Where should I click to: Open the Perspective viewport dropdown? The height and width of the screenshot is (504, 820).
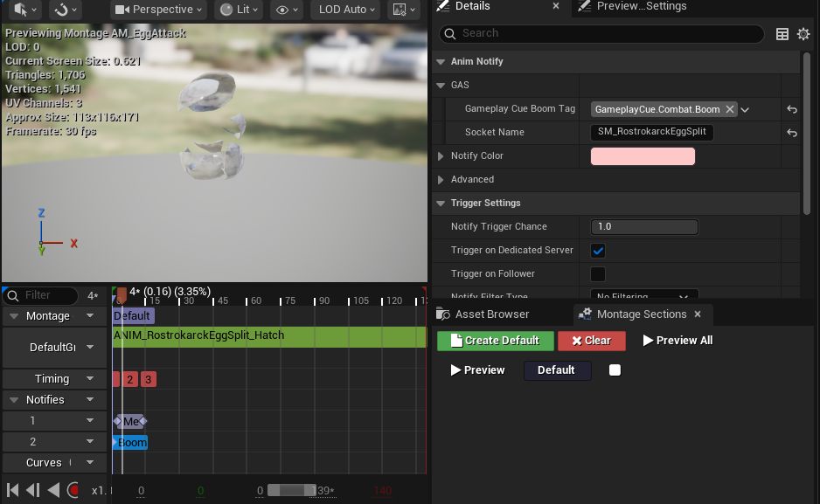(x=158, y=10)
